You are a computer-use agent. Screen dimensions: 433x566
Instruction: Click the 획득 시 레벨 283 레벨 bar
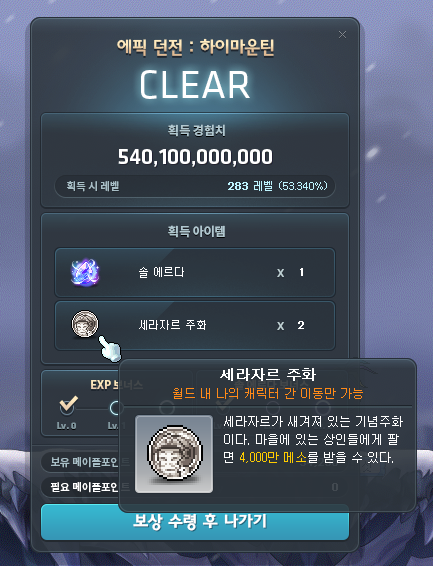click(195, 186)
